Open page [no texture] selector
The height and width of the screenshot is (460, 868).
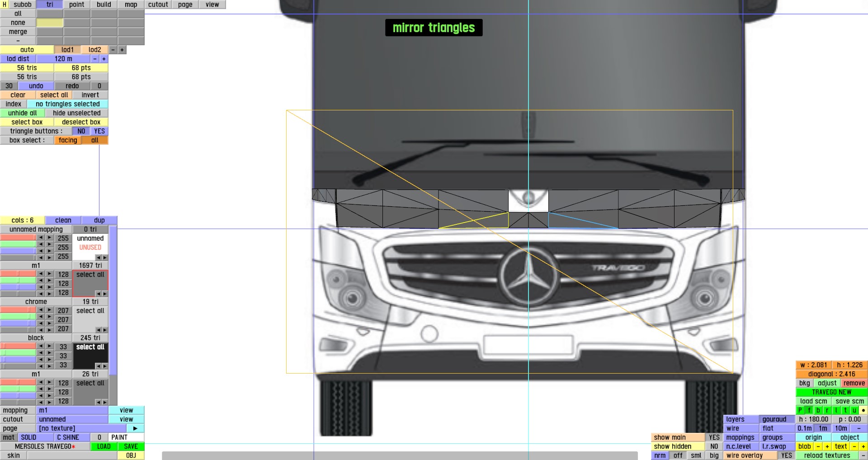[81, 428]
